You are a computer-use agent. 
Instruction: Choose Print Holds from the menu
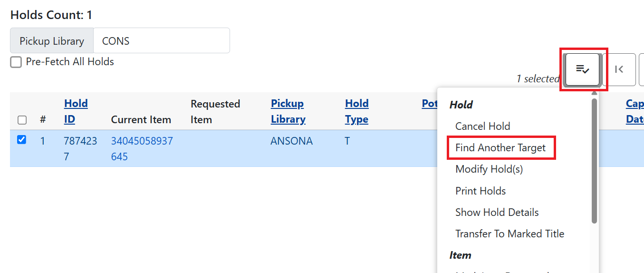coord(480,191)
